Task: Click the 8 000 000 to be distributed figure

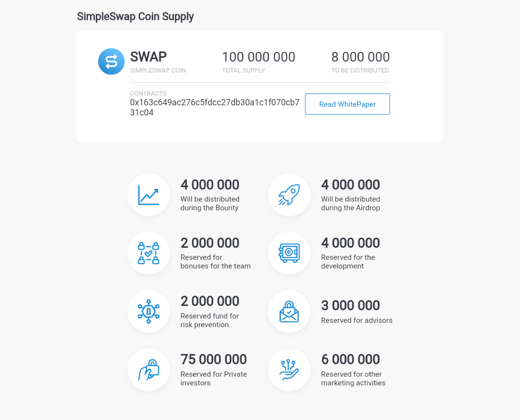Action: pos(361,57)
